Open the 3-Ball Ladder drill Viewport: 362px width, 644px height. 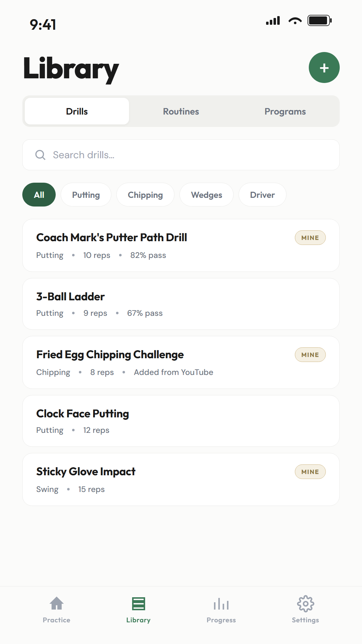[x=155, y=304]
